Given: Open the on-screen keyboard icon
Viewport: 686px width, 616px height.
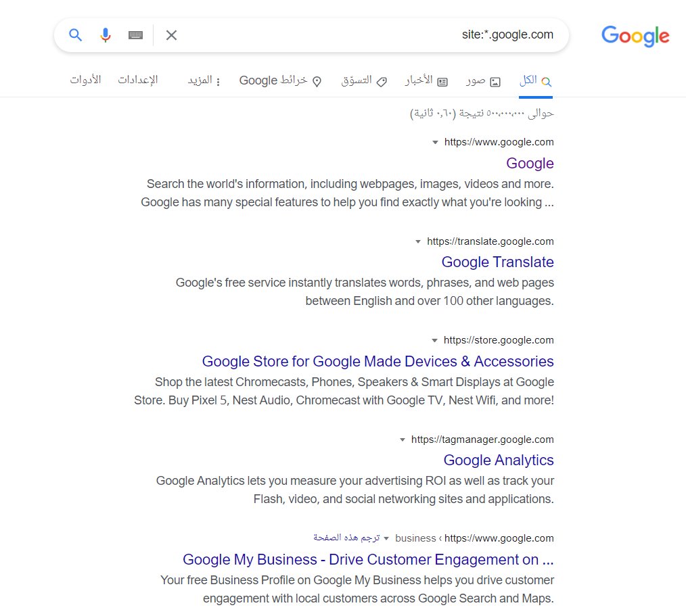Looking at the screenshot, I should pos(135,35).
